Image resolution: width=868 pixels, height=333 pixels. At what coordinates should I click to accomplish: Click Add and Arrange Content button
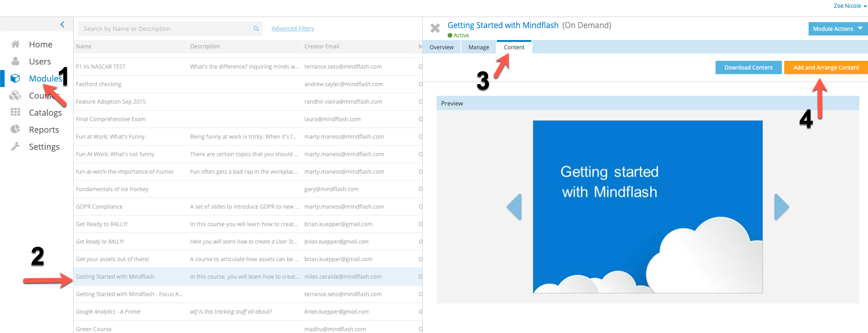click(x=826, y=67)
